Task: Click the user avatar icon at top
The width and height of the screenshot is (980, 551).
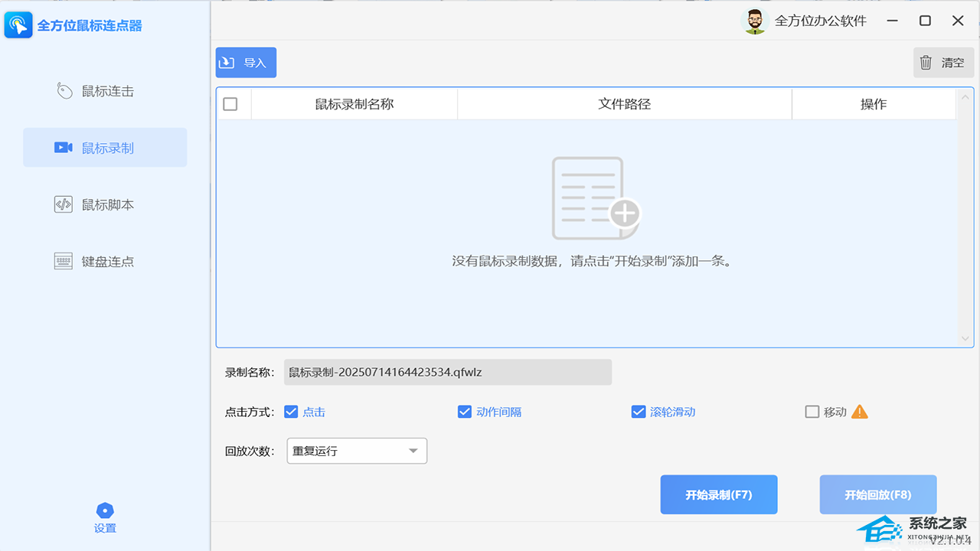Action: (x=755, y=21)
